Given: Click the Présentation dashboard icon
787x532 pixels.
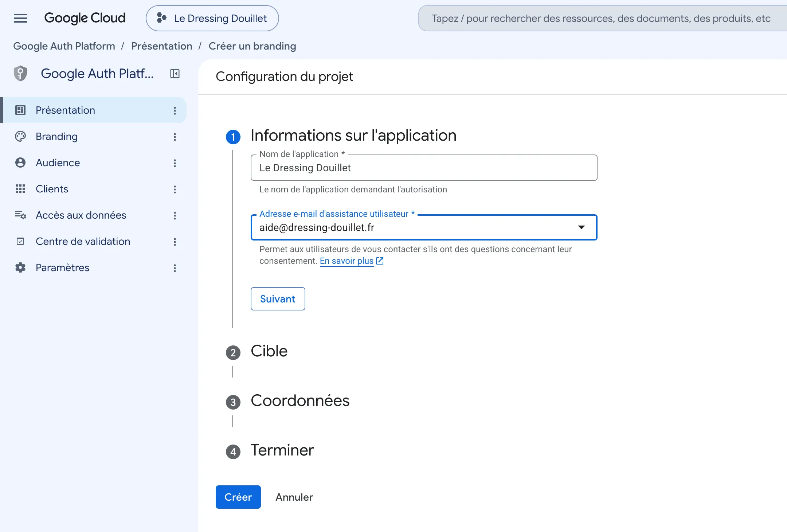Looking at the screenshot, I should (20, 110).
